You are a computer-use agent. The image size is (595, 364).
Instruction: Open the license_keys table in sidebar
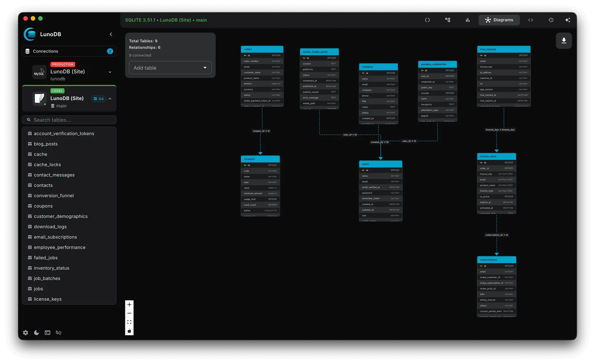point(69,299)
